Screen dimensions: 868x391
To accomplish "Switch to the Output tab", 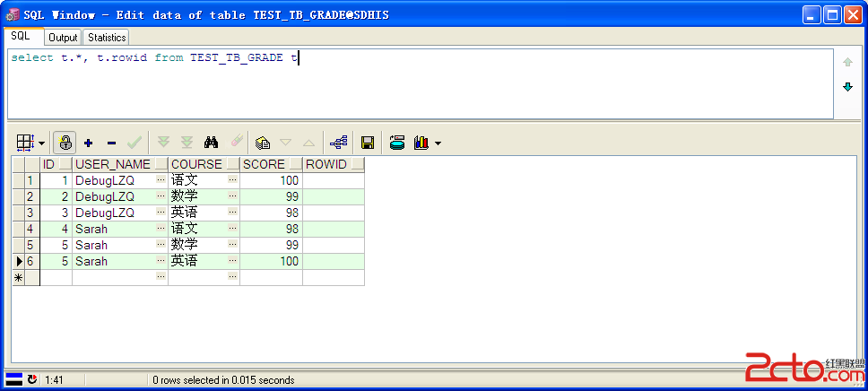I will (x=63, y=37).
